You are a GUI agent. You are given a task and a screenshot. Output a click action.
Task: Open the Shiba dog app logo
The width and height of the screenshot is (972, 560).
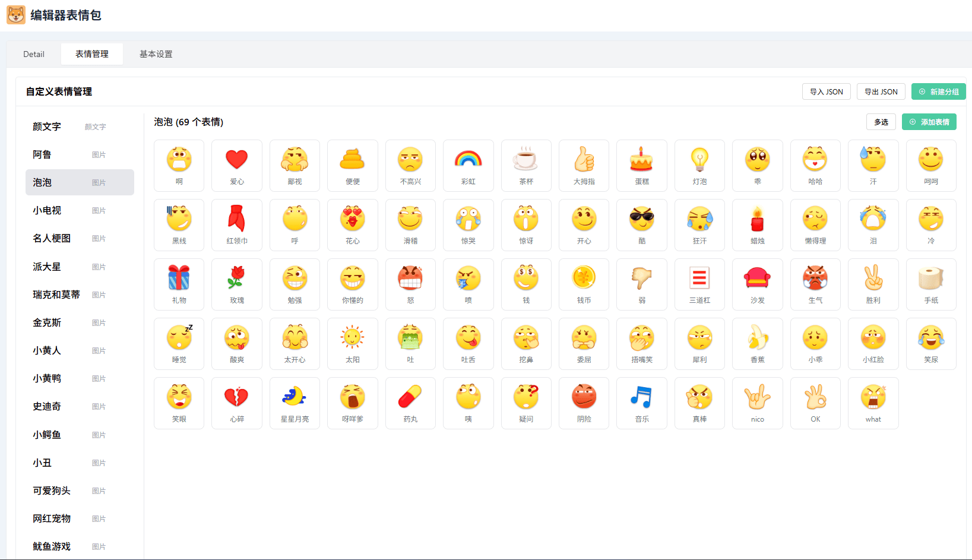click(x=16, y=15)
